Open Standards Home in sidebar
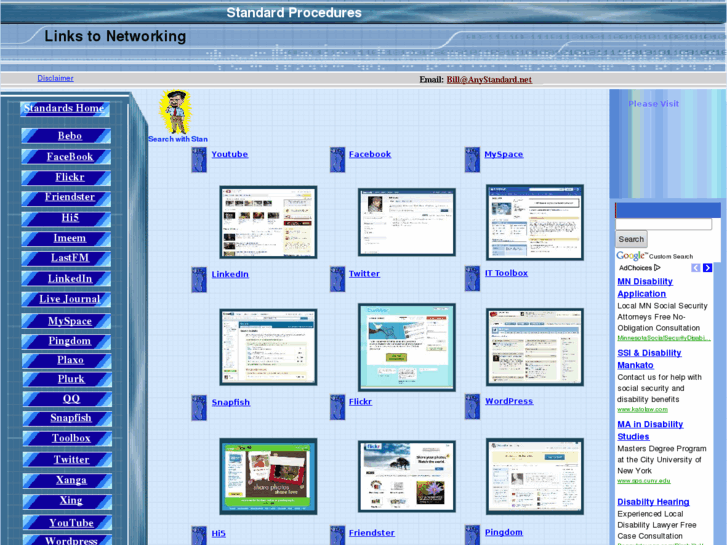727x545 pixels. (65, 109)
